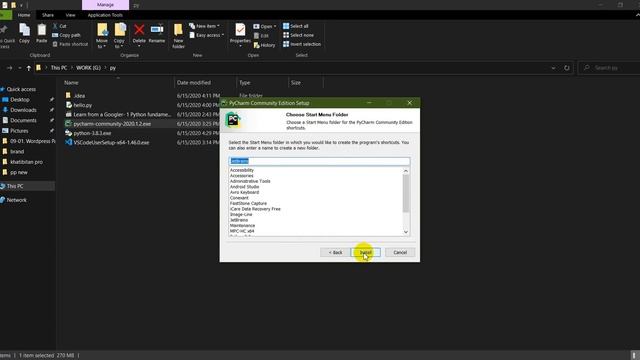Open Desktop in the sidebar
This screenshot has height=360, width=640.
(20, 100)
